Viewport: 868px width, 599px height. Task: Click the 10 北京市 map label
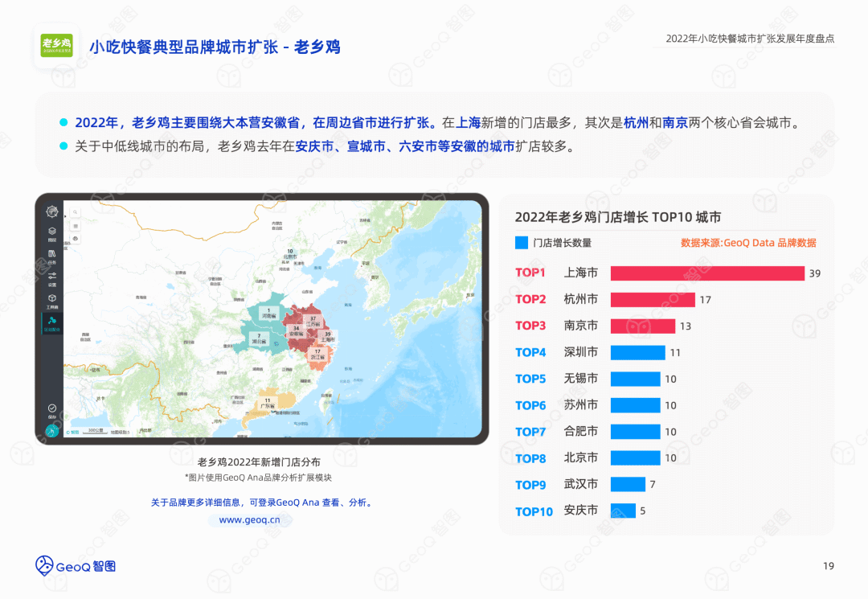290,254
